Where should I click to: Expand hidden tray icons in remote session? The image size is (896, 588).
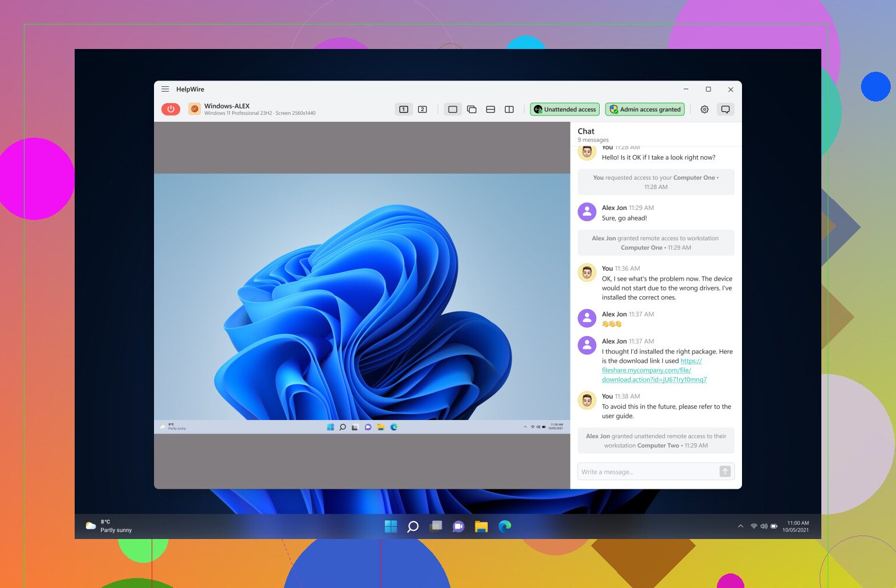coord(525,427)
